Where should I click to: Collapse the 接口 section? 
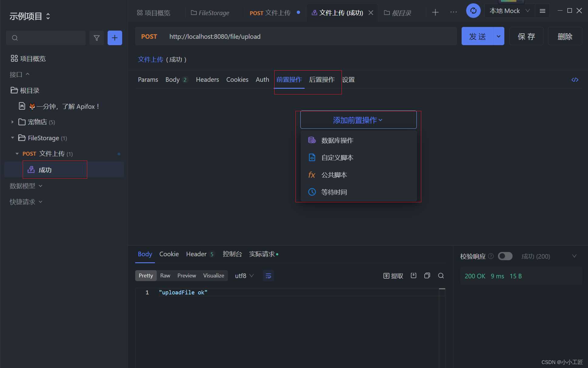coord(19,75)
